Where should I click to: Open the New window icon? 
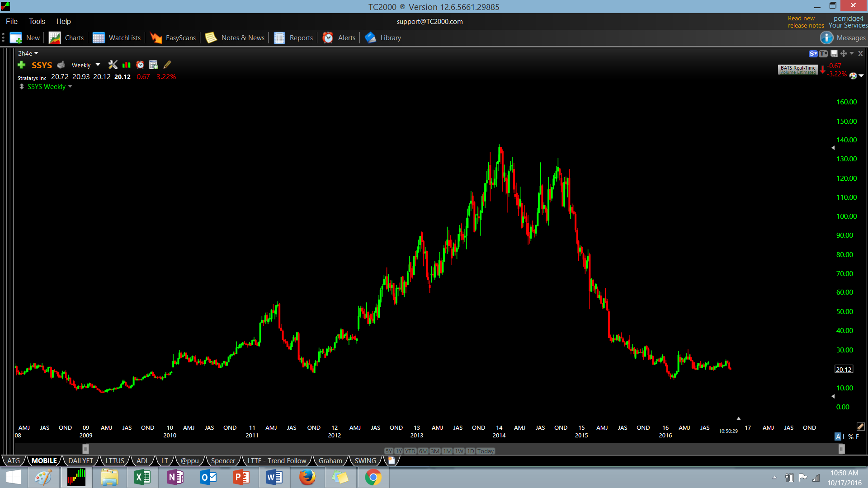click(x=16, y=38)
